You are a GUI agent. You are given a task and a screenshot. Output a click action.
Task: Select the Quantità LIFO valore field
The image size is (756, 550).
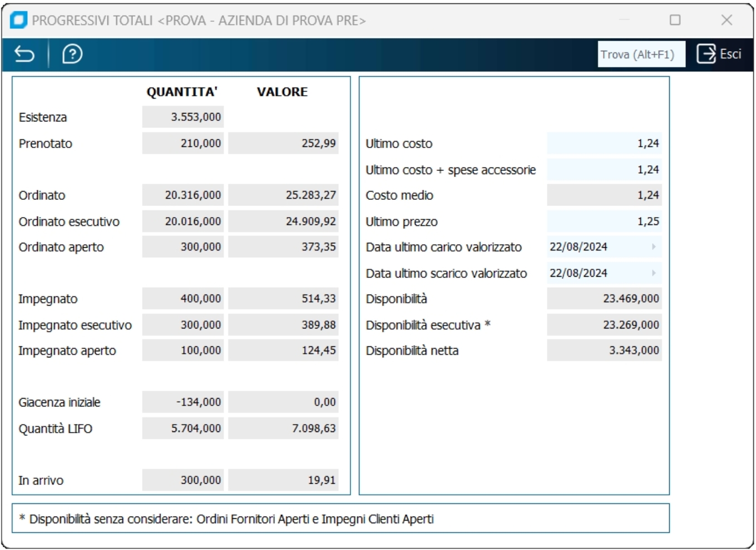click(283, 429)
